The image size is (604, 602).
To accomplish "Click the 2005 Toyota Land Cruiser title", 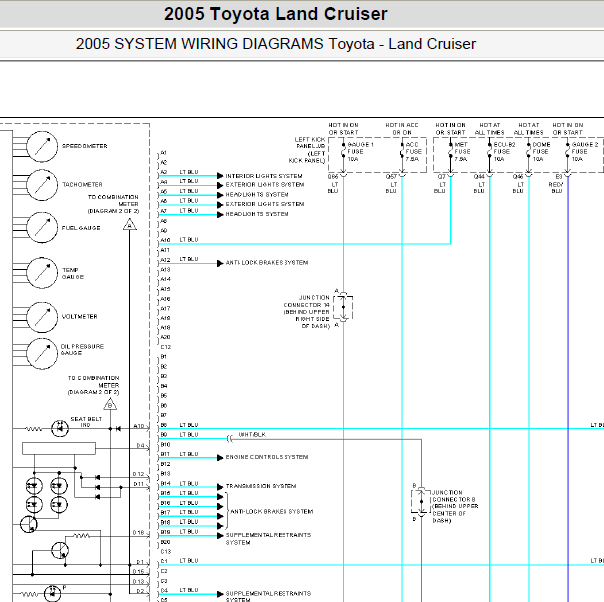I will pyautogui.click(x=276, y=14).
